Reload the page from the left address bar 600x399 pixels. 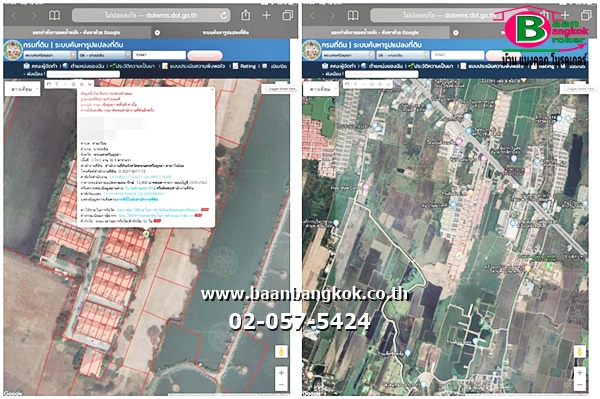coord(223,16)
